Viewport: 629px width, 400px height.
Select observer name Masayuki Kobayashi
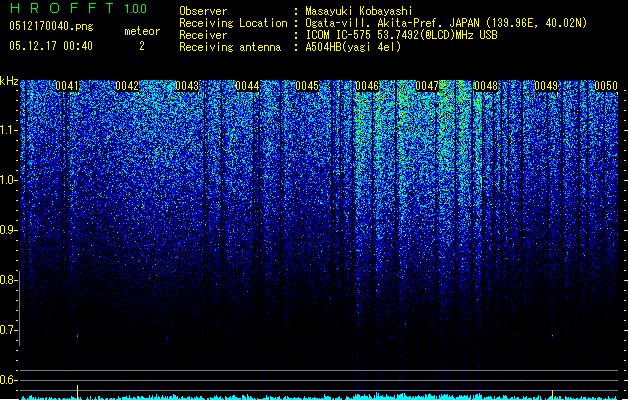[359, 11]
